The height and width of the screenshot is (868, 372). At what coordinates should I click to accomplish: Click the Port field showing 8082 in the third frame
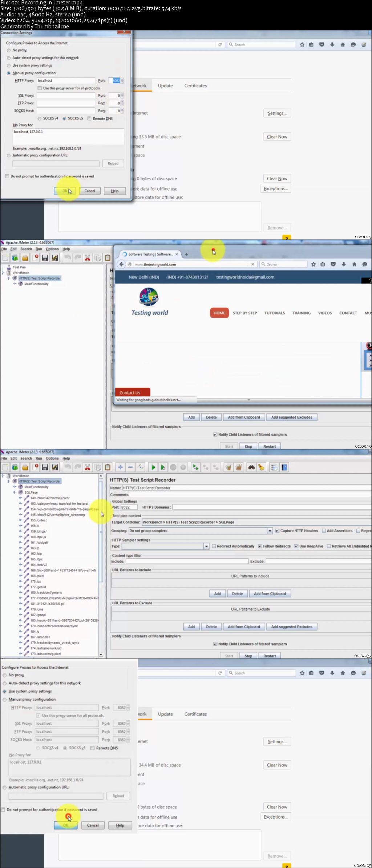(129, 507)
